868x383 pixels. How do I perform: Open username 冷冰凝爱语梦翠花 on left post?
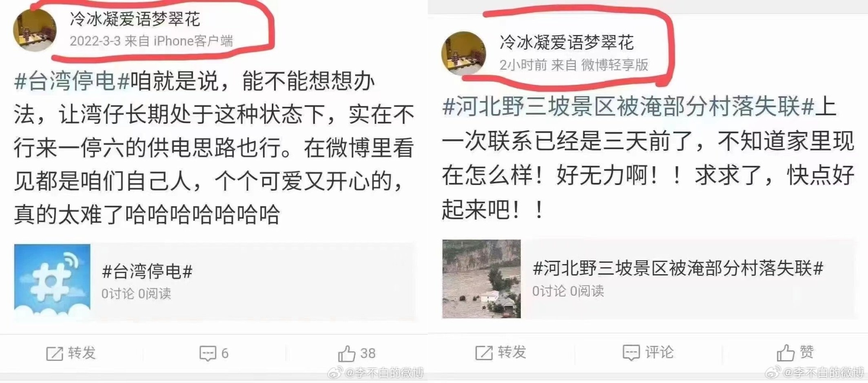click(x=135, y=19)
